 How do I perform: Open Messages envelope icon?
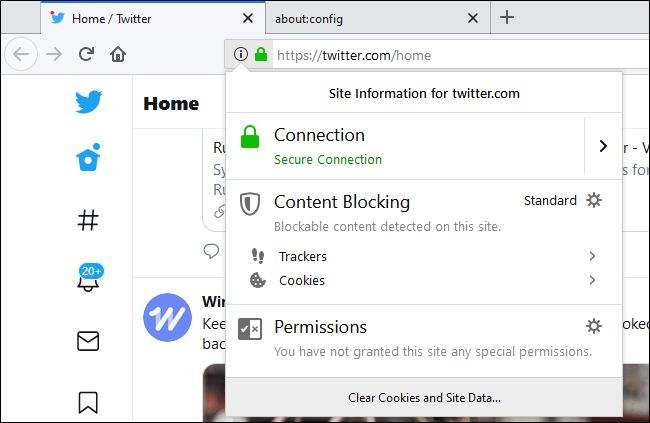88,341
